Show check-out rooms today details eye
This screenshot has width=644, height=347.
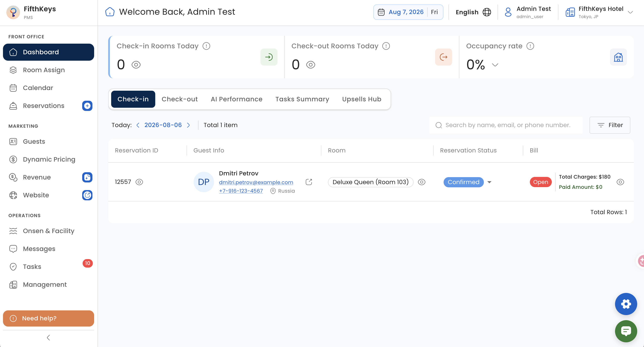(x=310, y=65)
